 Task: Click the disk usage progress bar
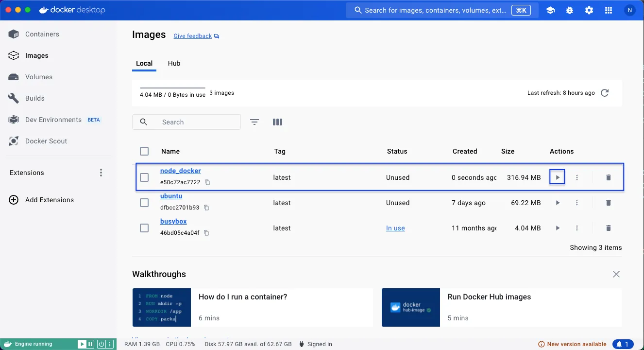(172, 88)
